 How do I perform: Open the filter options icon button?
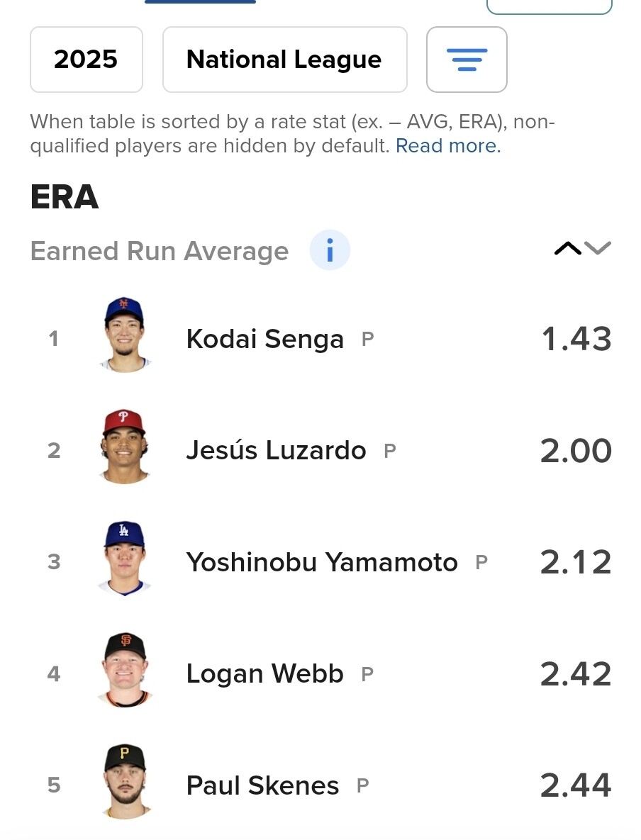467,60
